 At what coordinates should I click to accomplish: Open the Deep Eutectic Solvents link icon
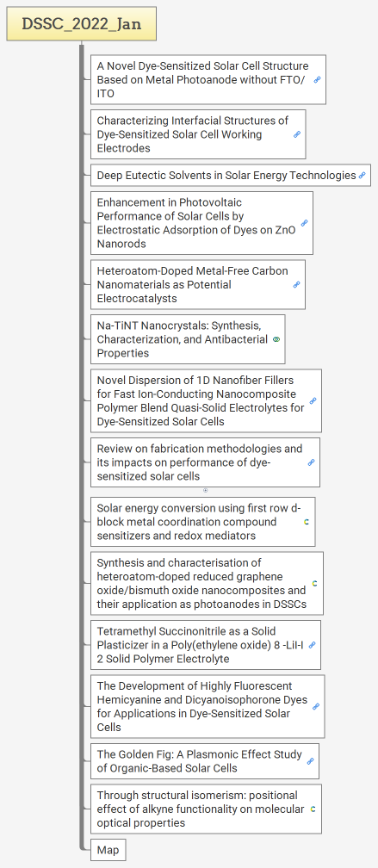click(362, 176)
